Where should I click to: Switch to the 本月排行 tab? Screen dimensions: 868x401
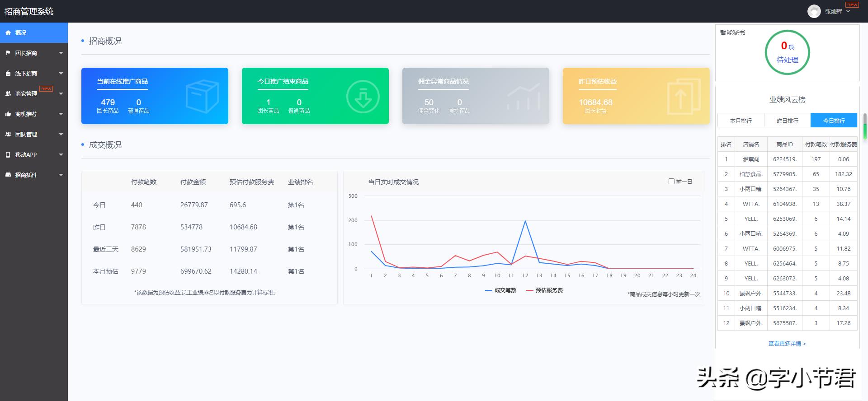click(x=741, y=121)
